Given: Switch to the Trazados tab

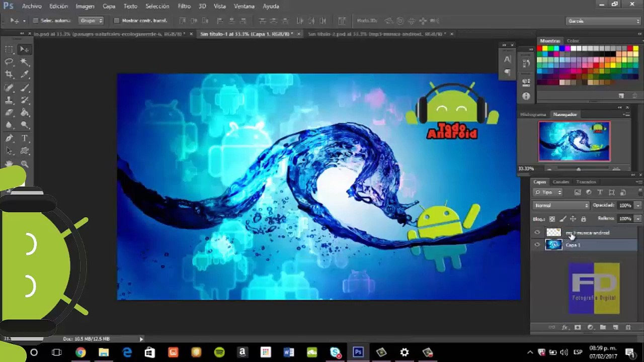Looking at the screenshot, I should click(x=586, y=182).
